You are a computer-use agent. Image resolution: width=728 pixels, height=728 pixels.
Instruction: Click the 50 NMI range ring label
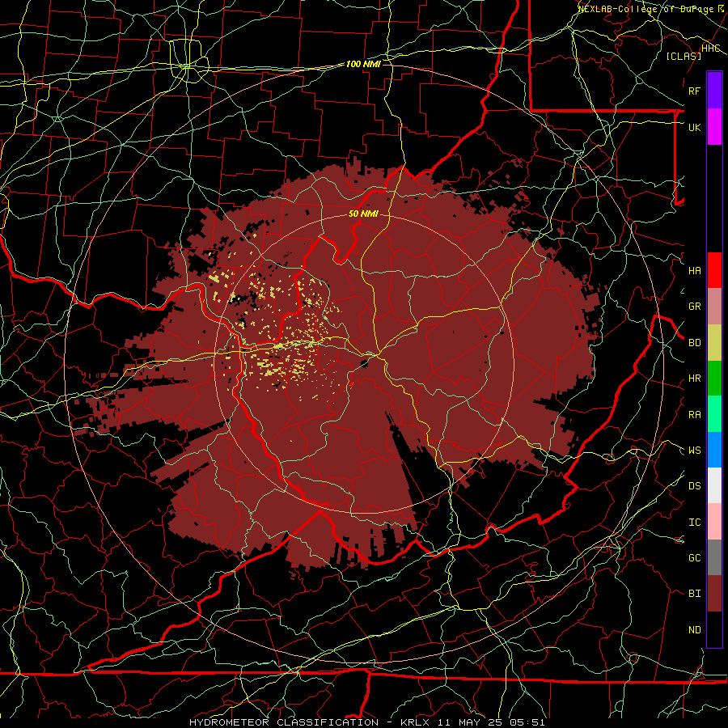coord(363,214)
